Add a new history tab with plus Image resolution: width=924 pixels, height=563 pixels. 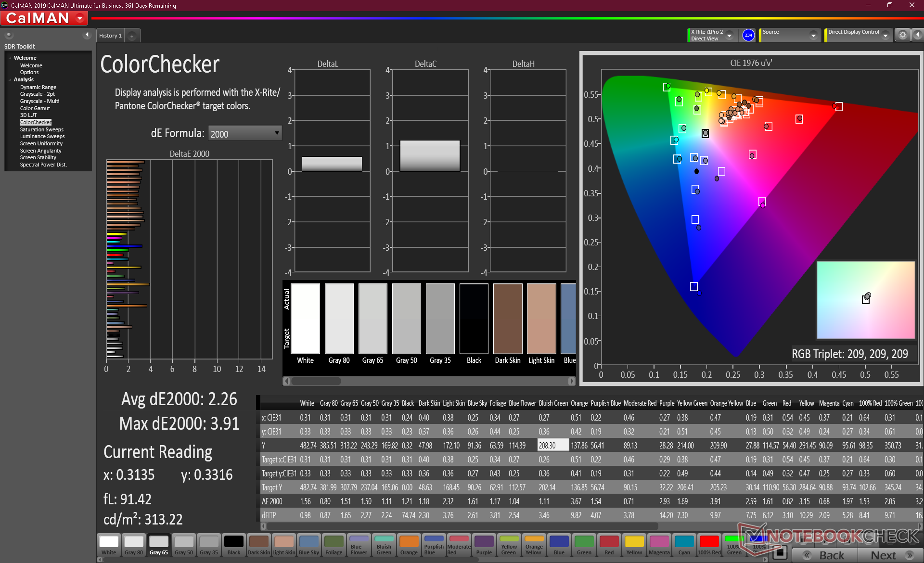132,36
